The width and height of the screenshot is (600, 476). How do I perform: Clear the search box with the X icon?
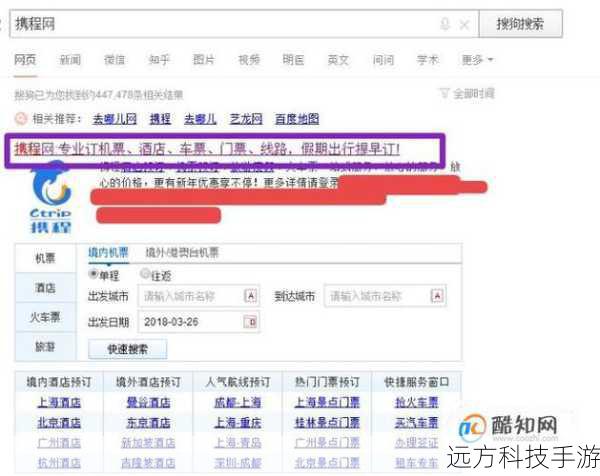point(465,25)
